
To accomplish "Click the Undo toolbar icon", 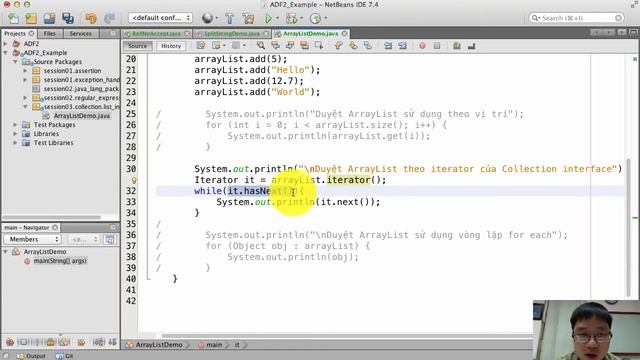I will [91, 18].
